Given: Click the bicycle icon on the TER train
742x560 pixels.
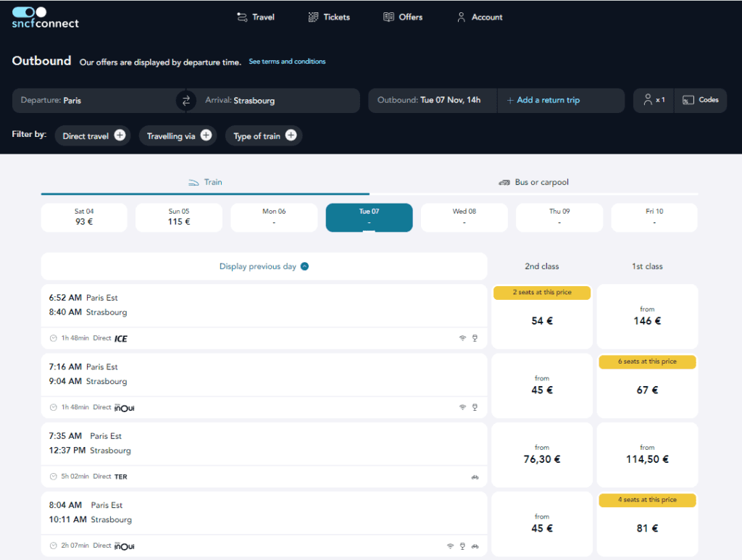Looking at the screenshot, I should click(x=475, y=477).
